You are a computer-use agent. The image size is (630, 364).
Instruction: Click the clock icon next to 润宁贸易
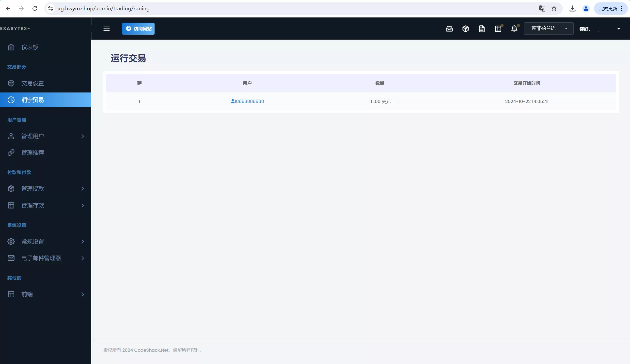click(11, 100)
